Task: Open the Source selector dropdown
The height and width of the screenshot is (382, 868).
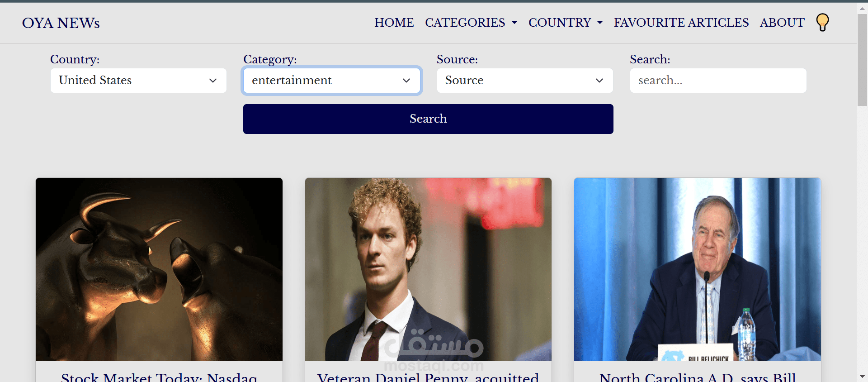Action: click(525, 81)
